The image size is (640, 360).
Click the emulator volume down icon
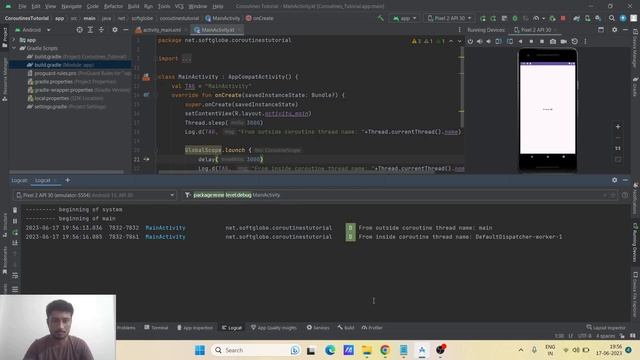click(x=488, y=41)
